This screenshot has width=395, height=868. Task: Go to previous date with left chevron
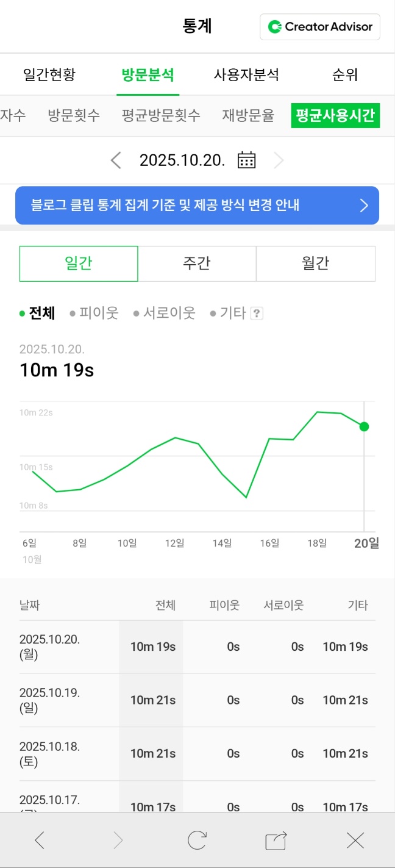point(116,160)
